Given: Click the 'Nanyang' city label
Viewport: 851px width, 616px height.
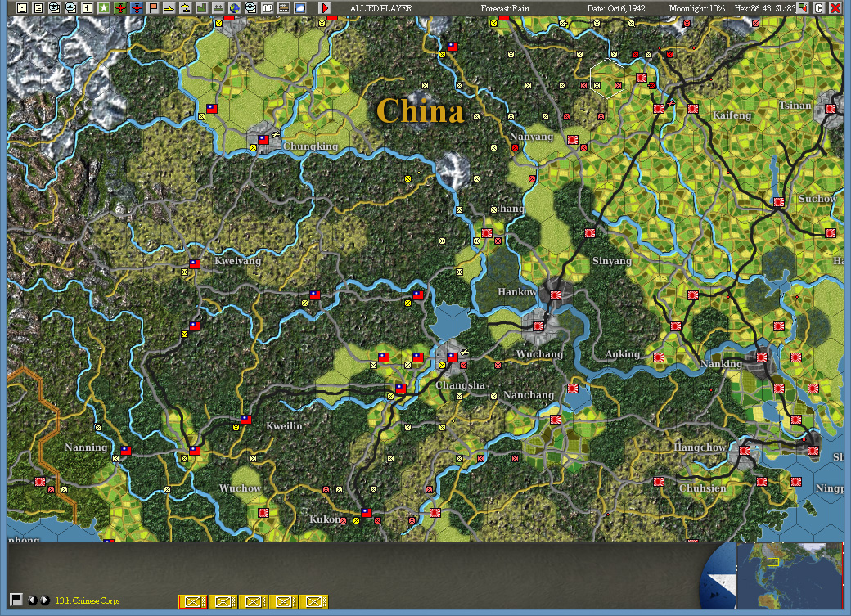Looking at the screenshot, I should [x=531, y=137].
